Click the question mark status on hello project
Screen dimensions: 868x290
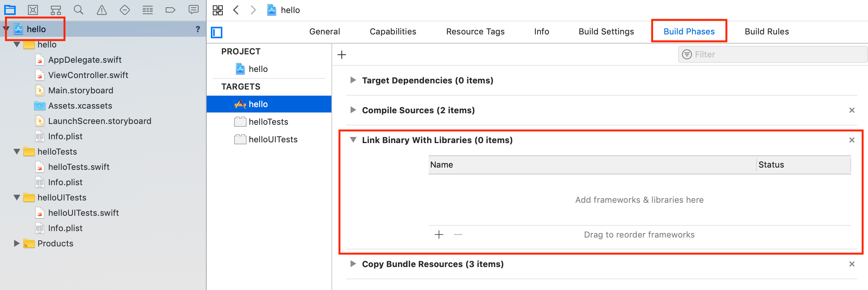click(197, 29)
